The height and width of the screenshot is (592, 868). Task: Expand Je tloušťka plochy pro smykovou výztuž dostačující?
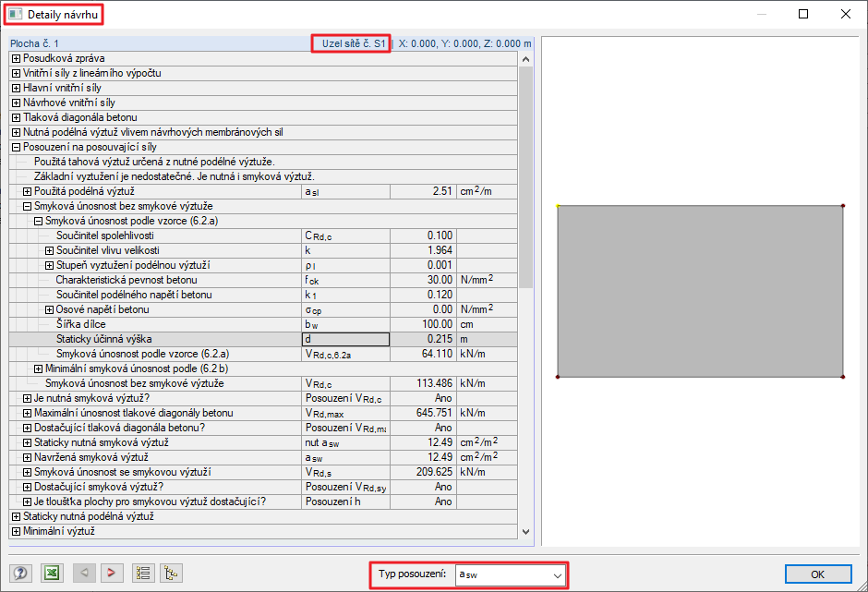point(27,501)
